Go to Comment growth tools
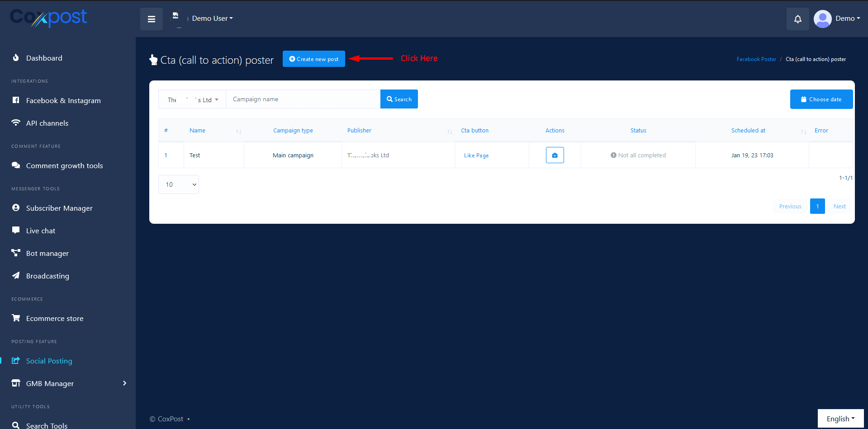Image resolution: width=868 pixels, height=429 pixels. coord(64,165)
